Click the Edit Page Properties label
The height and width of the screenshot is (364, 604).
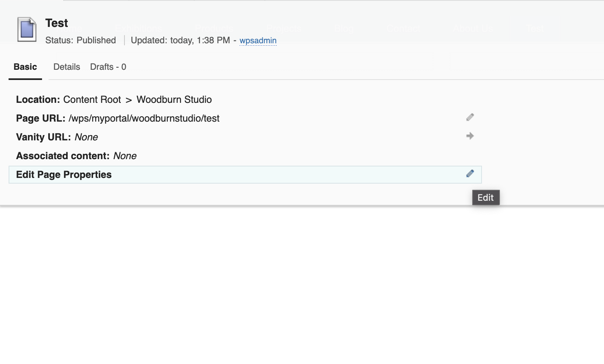coord(64,175)
